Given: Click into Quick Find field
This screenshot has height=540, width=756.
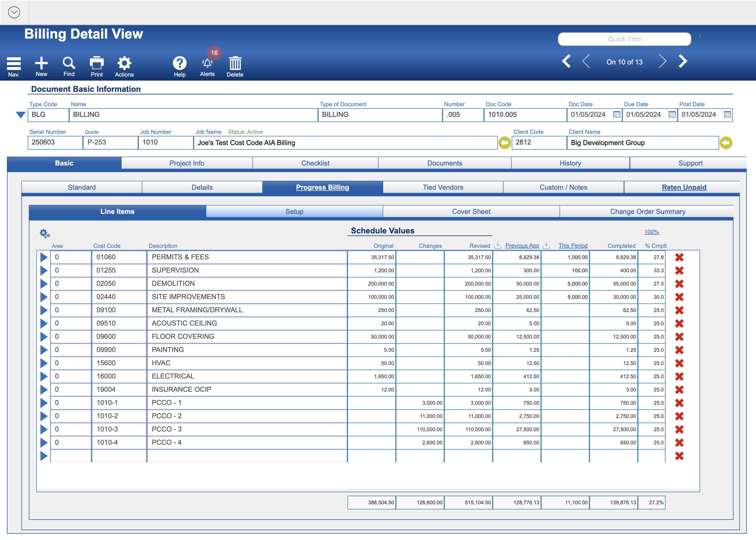Looking at the screenshot, I should point(624,39).
